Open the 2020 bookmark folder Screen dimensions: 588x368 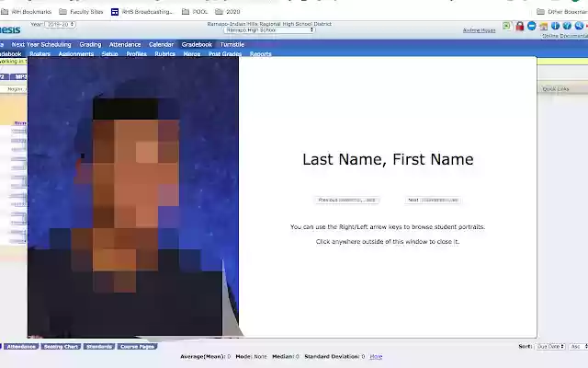(x=228, y=12)
